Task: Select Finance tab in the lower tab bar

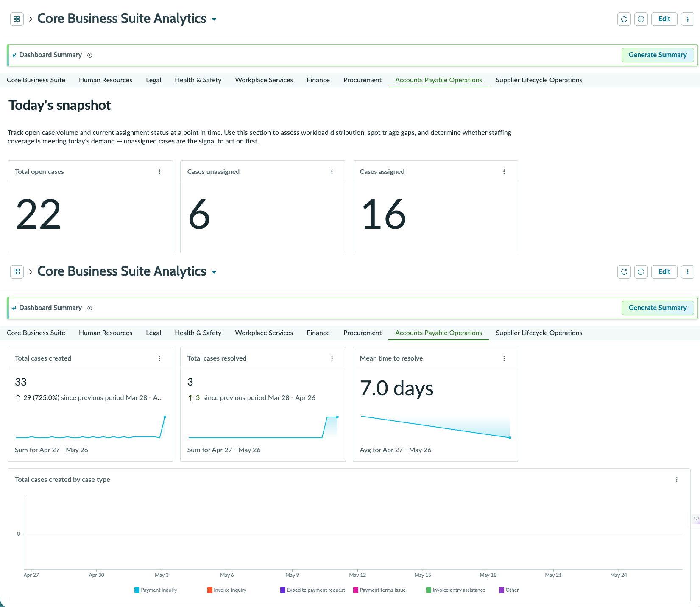Action: 318,333
